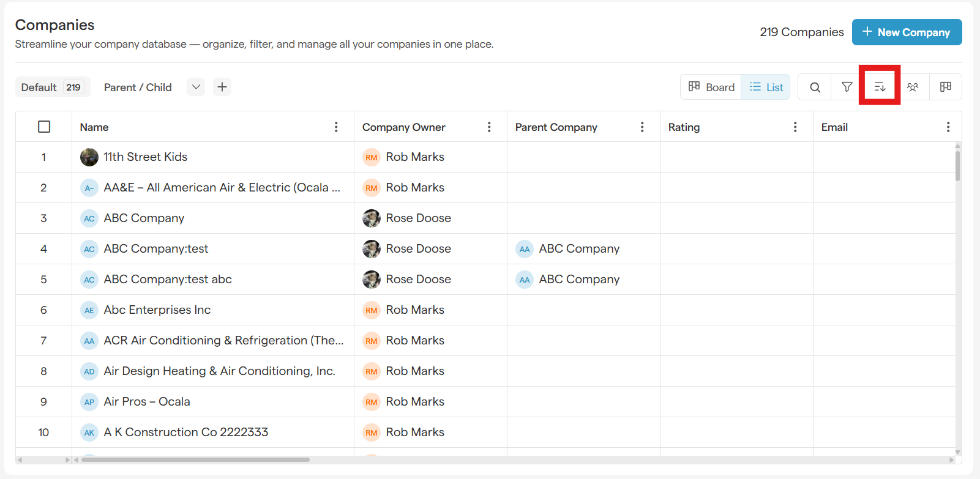Expand the views dropdown chevron
Image resolution: width=980 pixels, height=479 pixels.
(x=196, y=87)
